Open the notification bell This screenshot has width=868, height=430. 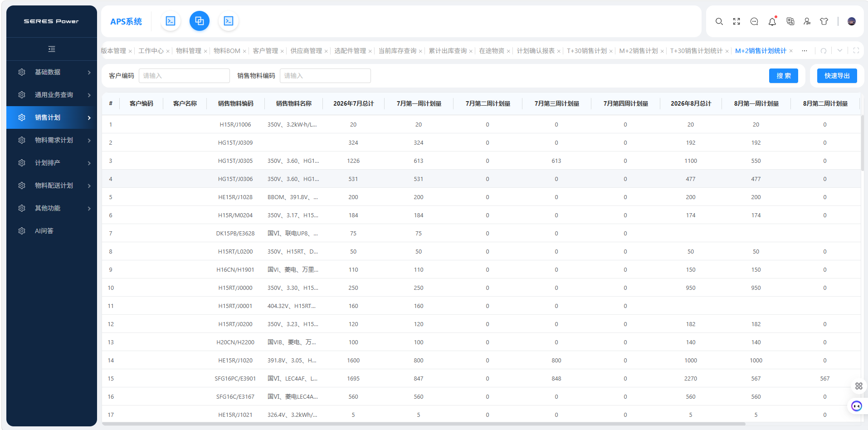coord(772,21)
